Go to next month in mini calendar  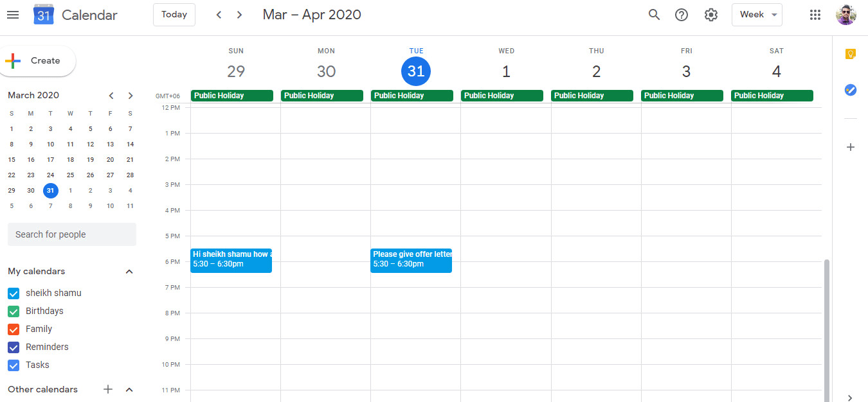point(131,95)
